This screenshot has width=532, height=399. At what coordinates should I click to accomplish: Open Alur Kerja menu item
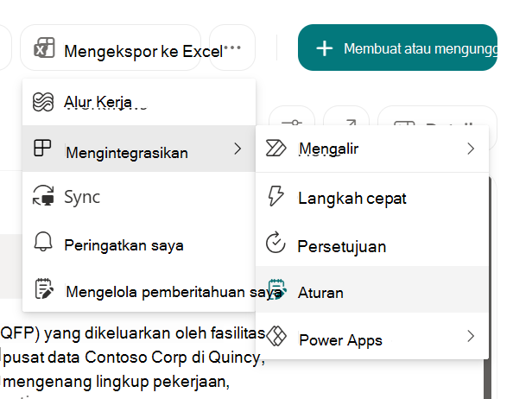click(139, 102)
